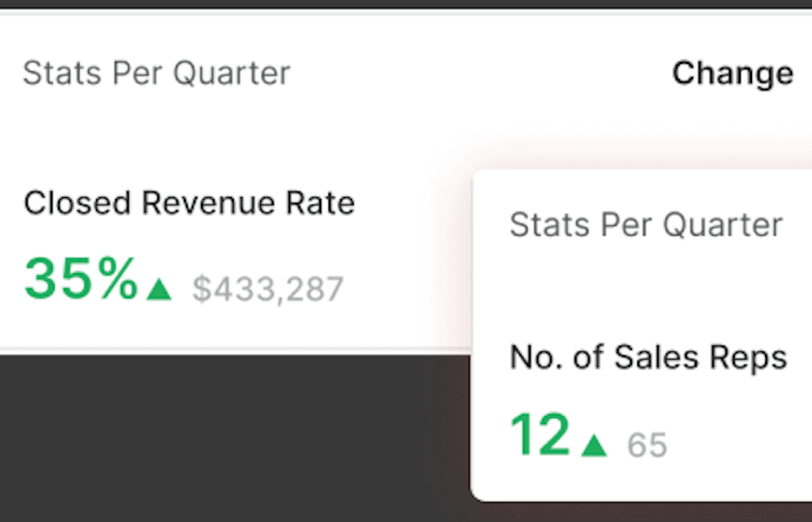Click the green 12 sales reps value
Image resolution: width=812 pixels, height=522 pixels.
(x=540, y=436)
